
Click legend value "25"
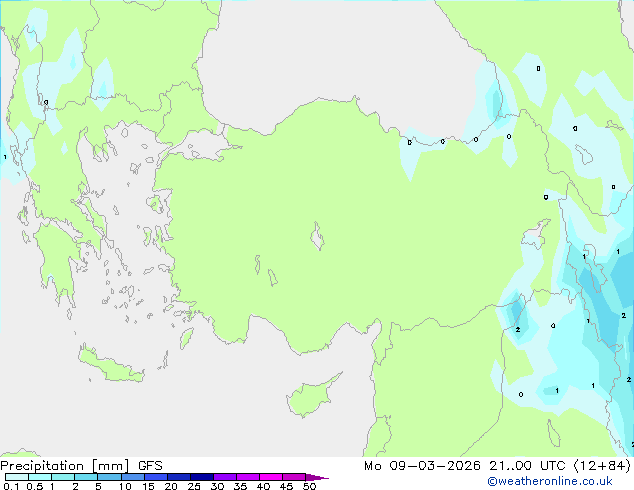194,486
